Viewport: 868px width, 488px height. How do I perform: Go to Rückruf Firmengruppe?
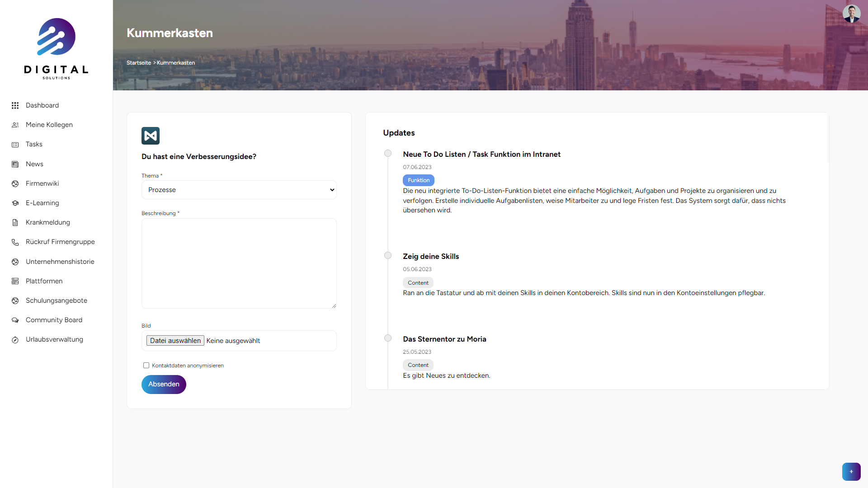coord(60,242)
